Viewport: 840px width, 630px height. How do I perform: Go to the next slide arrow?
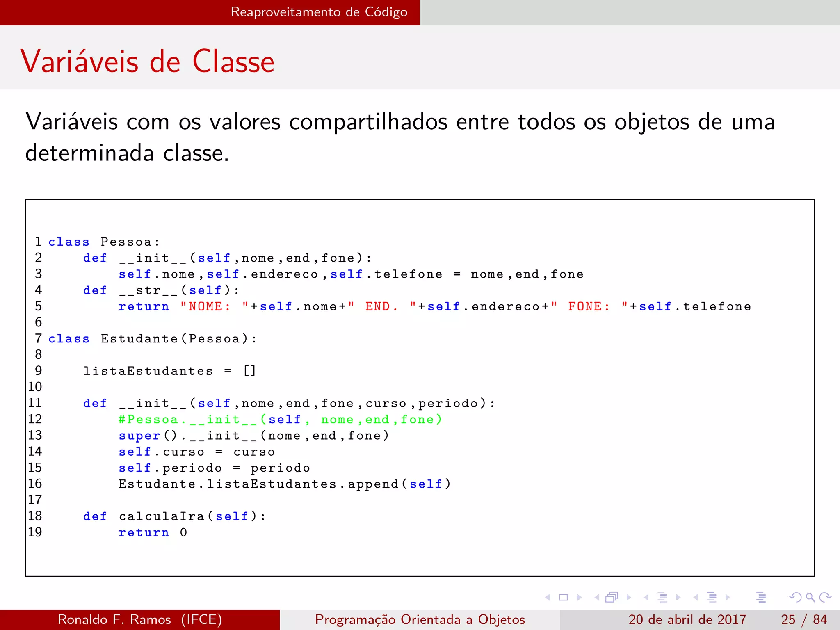tap(580, 597)
